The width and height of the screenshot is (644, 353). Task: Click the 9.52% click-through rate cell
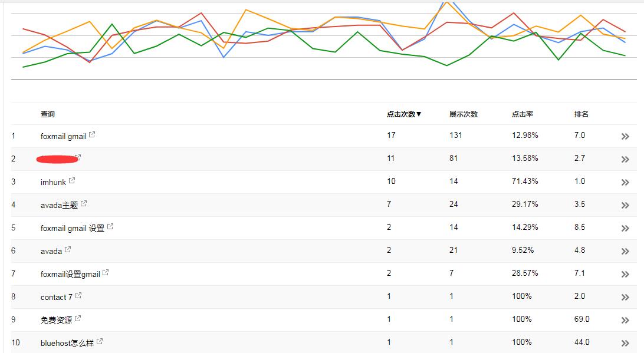tap(523, 250)
